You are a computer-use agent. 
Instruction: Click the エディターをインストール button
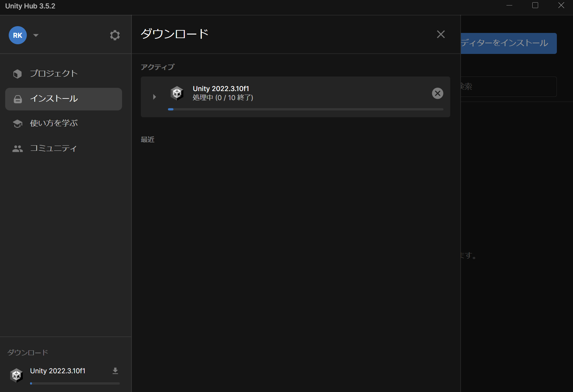(508, 43)
